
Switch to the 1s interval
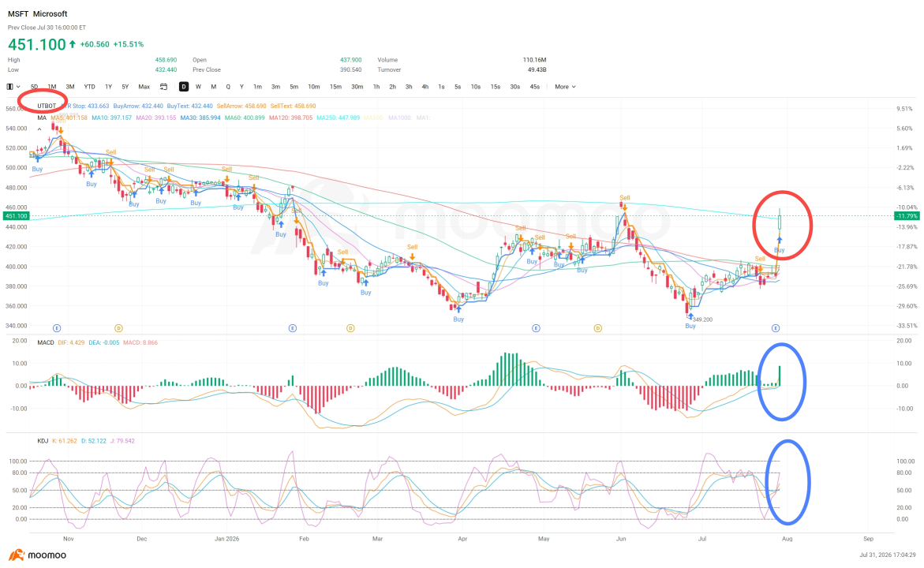point(441,87)
